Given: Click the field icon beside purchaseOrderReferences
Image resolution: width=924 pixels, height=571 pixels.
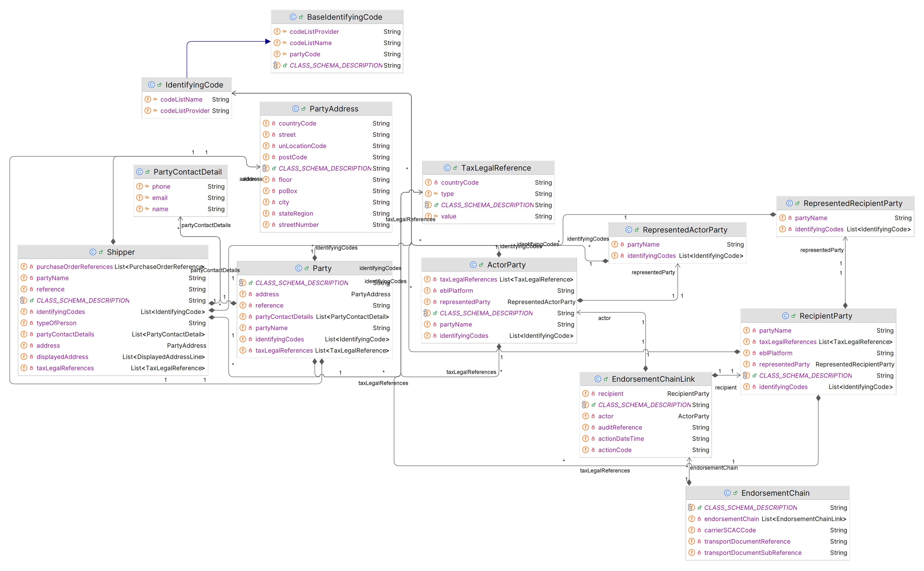Looking at the screenshot, I should point(24,267).
